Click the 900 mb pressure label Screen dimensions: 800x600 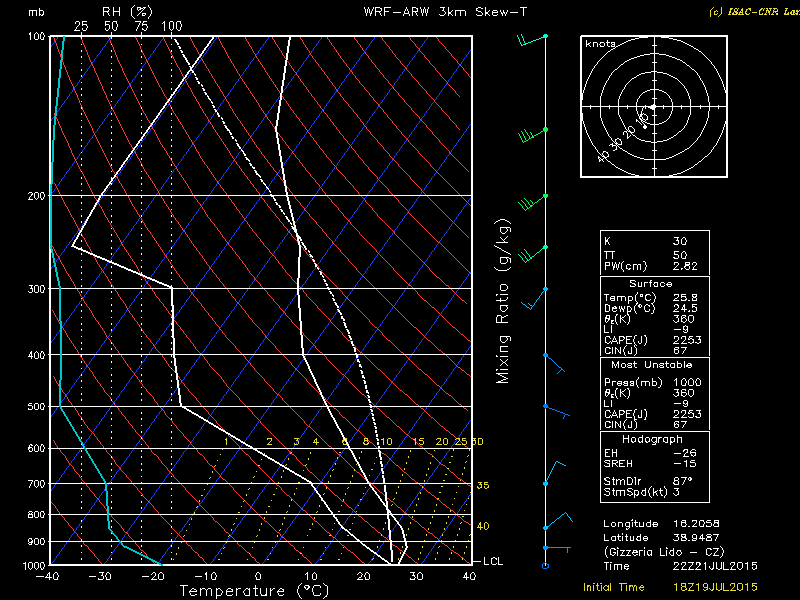pos(37,541)
